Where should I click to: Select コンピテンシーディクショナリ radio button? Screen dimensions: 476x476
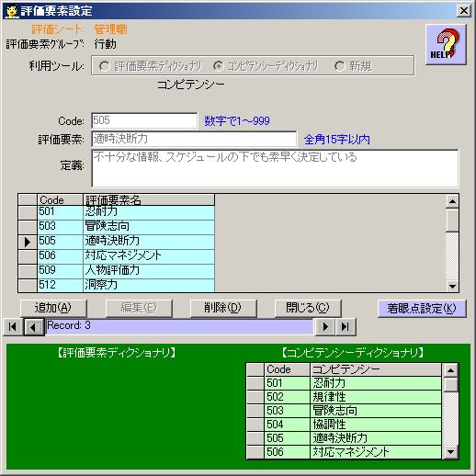pyautogui.click(x=218, y=66)
